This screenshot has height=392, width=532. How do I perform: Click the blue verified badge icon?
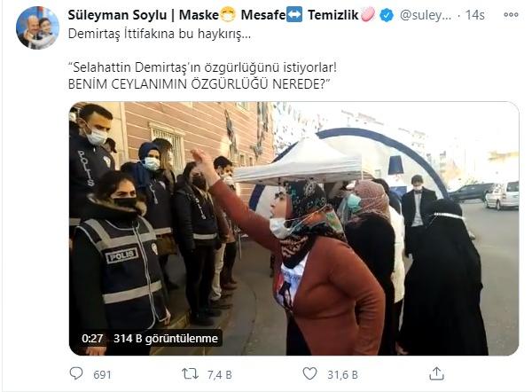click(386, 15)
